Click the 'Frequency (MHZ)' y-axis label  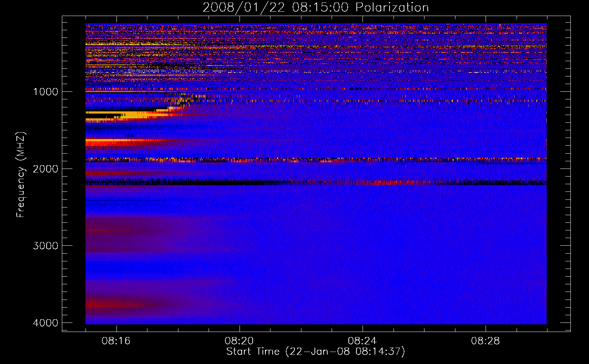(x=21, y=175)
